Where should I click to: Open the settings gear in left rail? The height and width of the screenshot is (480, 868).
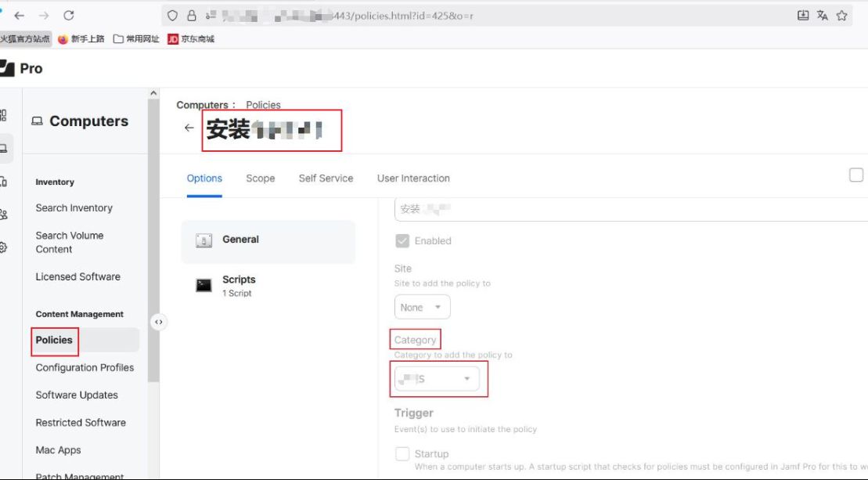click(x=4, y=247)
